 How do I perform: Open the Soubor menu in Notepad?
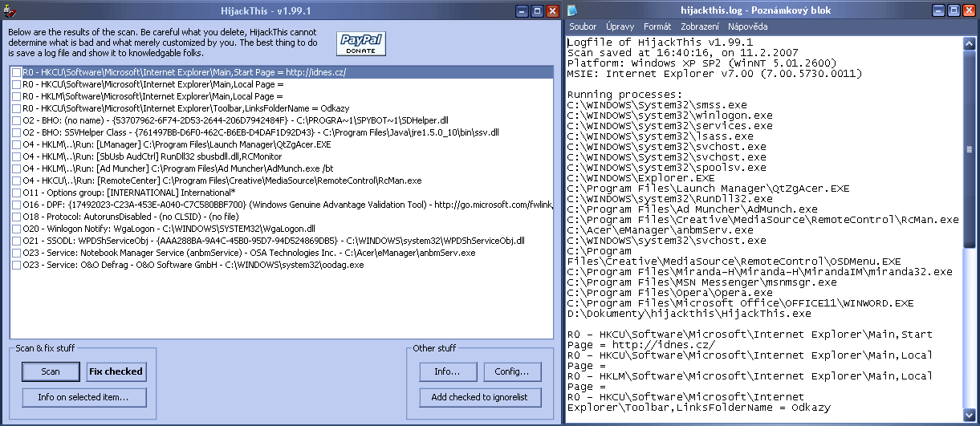(x=583, y=26)
